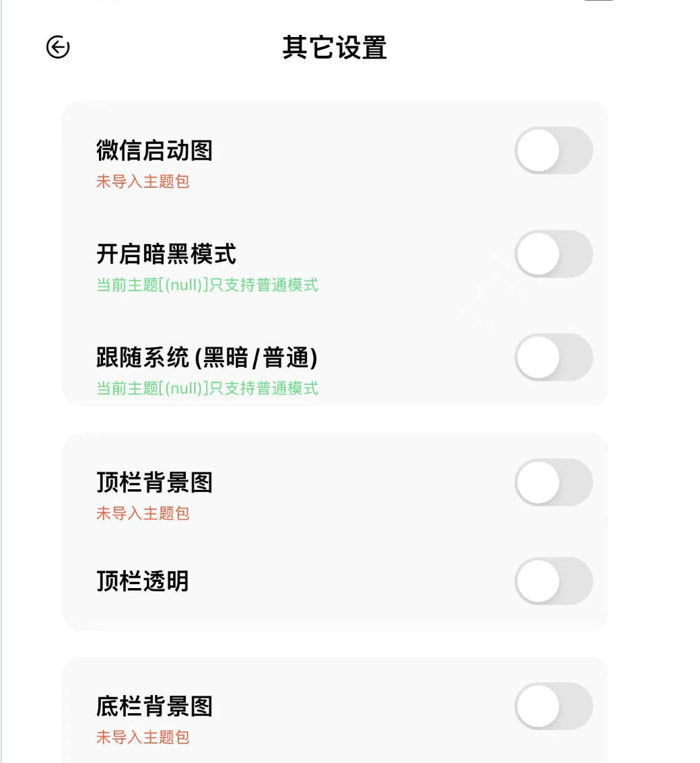Click 只支持普通模式 text under 开启暗黑模式

click(x=263, y=285)
